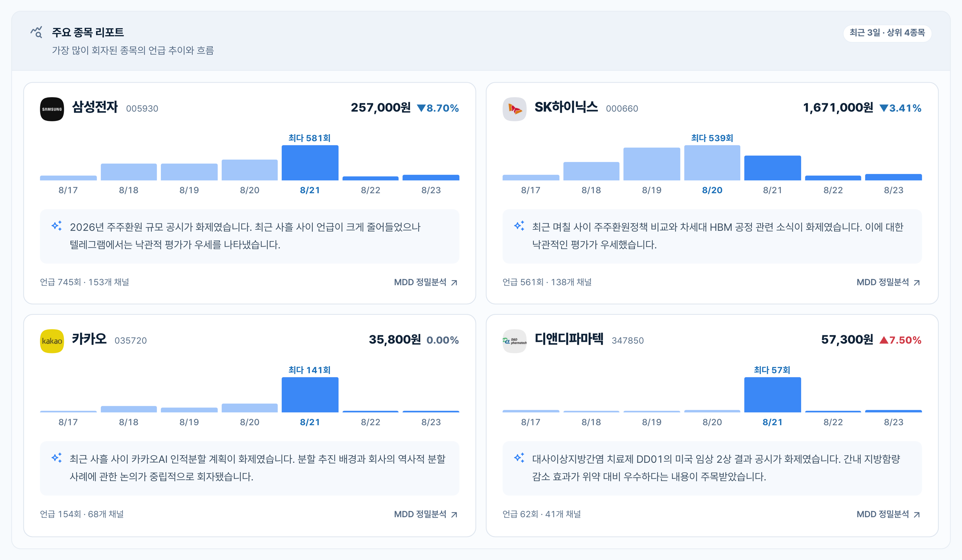Open MDD 정밀분석 for 카카오
Screen dimensions: 962x560
[x=426, y=514]
